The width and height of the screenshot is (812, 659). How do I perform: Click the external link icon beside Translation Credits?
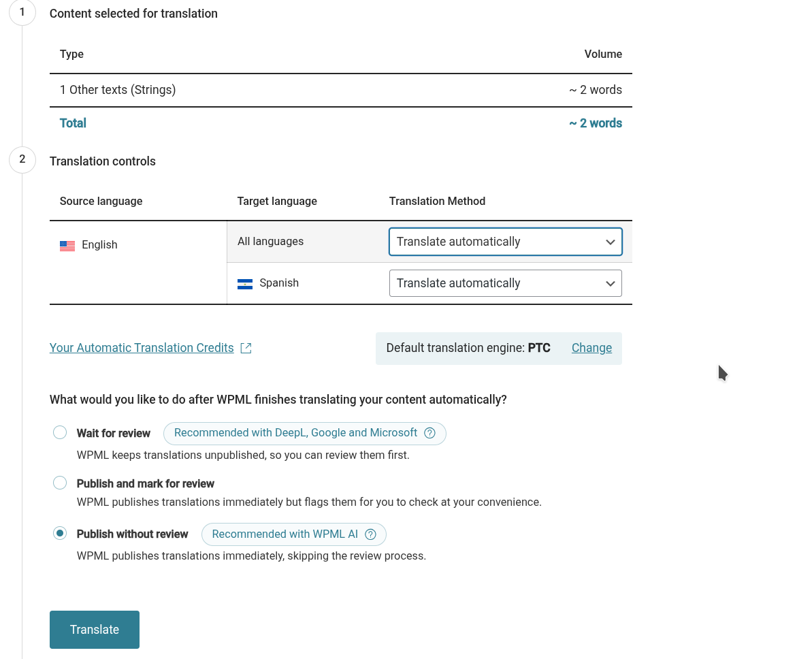coord(246,348)
